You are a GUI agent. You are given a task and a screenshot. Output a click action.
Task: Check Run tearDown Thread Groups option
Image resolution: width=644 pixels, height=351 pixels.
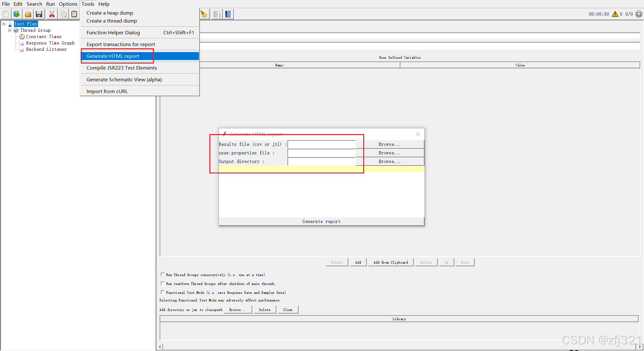163,283
